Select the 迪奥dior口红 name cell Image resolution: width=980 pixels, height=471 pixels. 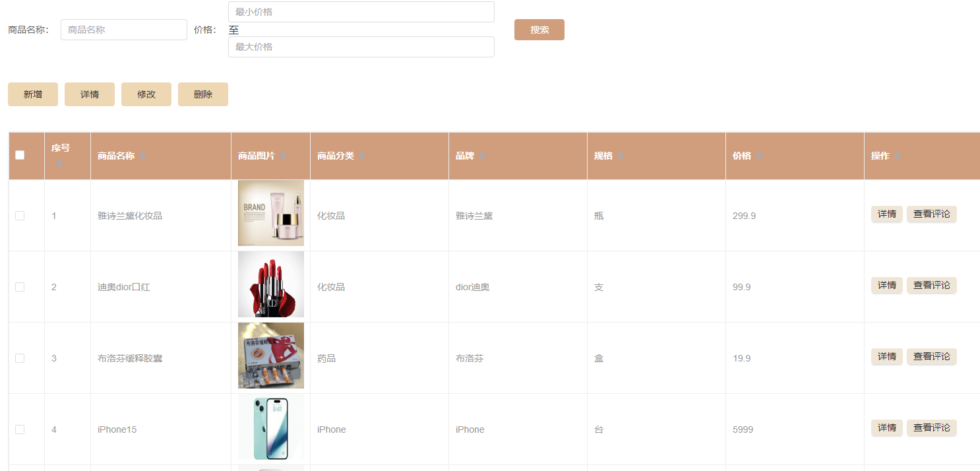[161, 287]
